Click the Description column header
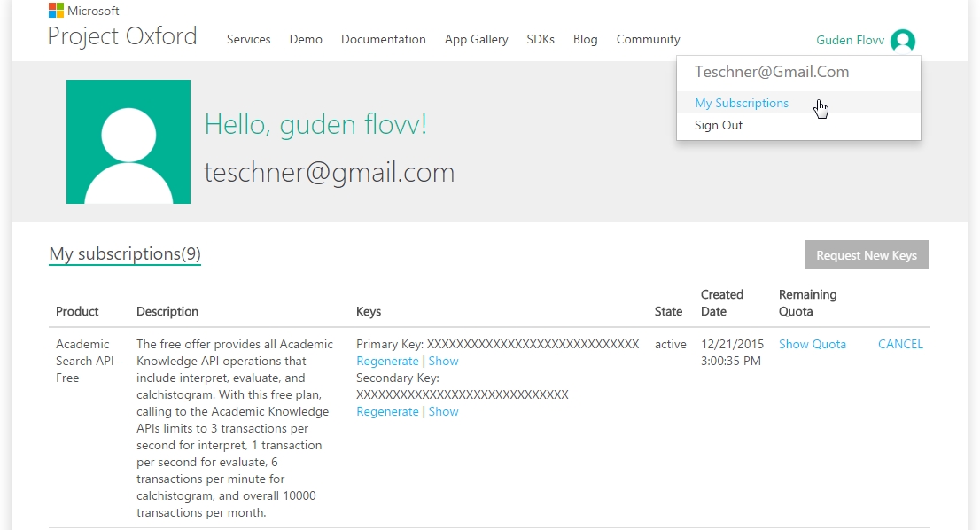Image resolution: width=980 pixels, height=530 pixels. (167, 311)
